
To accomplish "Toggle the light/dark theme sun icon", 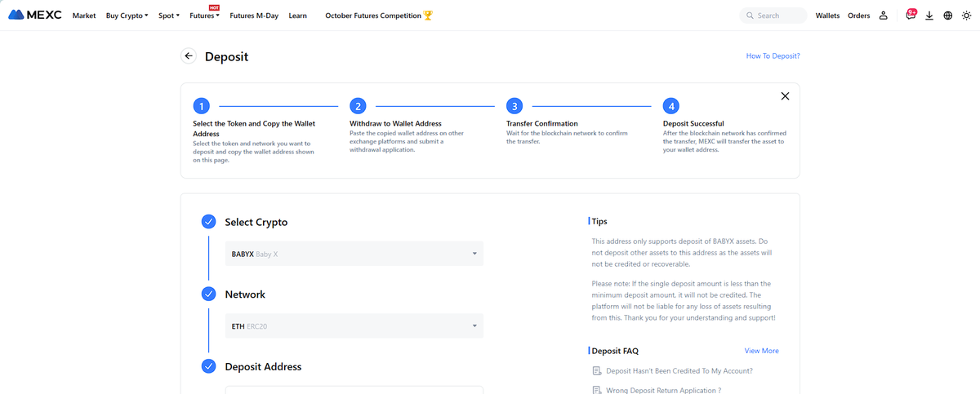I will 966,15.
